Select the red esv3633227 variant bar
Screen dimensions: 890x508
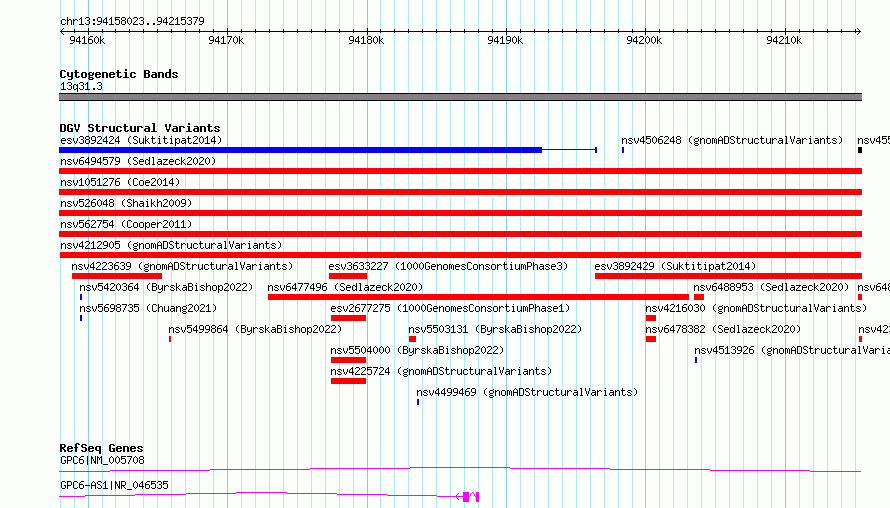point(348,276)
